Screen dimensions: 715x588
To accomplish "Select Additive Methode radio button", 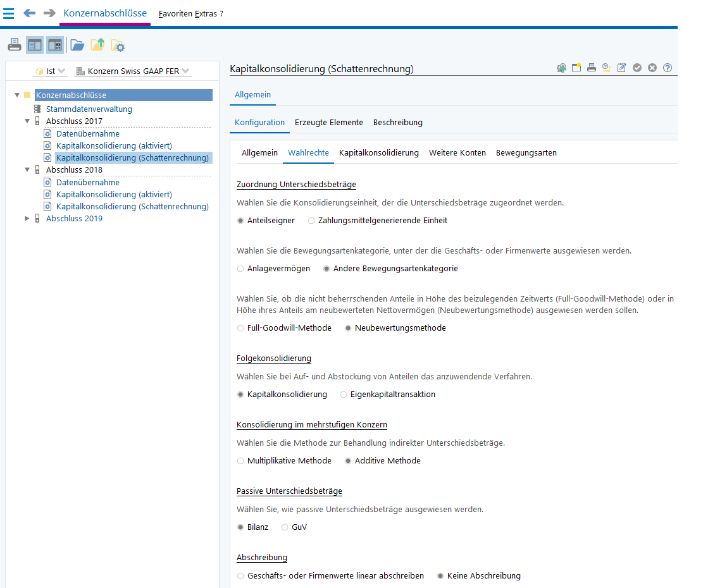I will tap(348, 462).
